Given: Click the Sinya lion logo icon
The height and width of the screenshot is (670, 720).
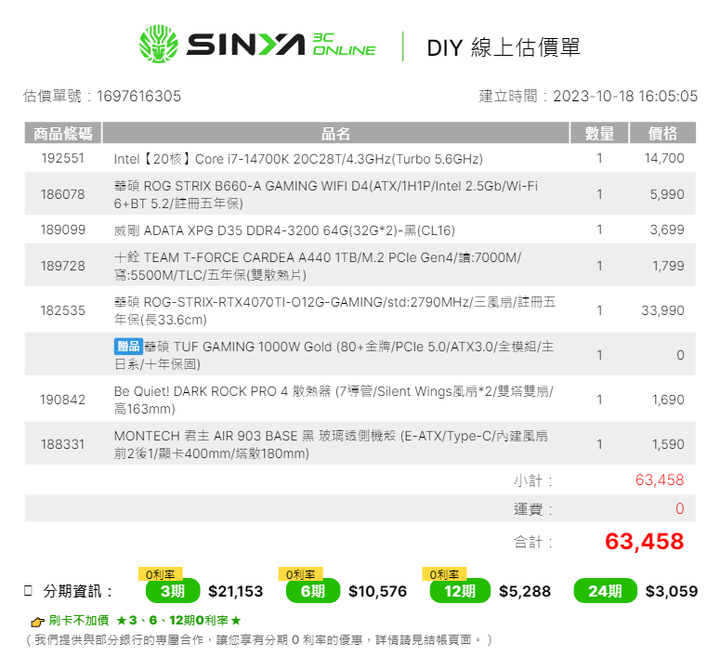Looking at the screenshot, I should click(x=158, y=44).
